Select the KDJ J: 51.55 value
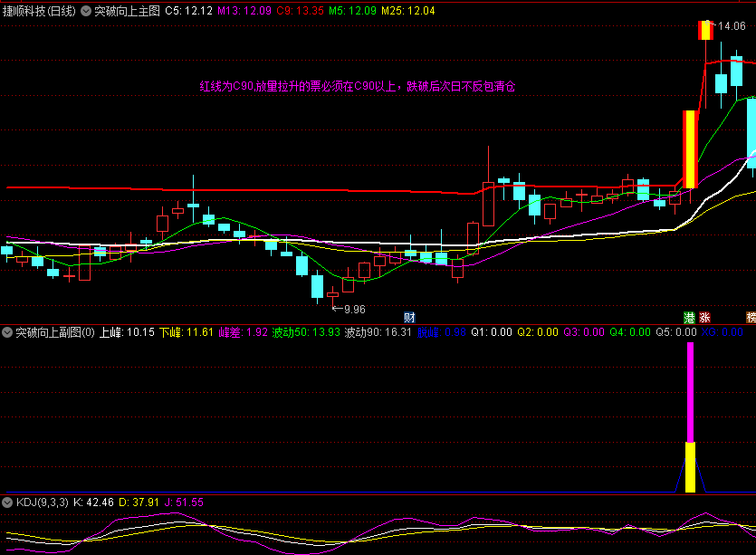Image resolution: width=756 pixels, height=555 pixels. pos(184,502)
